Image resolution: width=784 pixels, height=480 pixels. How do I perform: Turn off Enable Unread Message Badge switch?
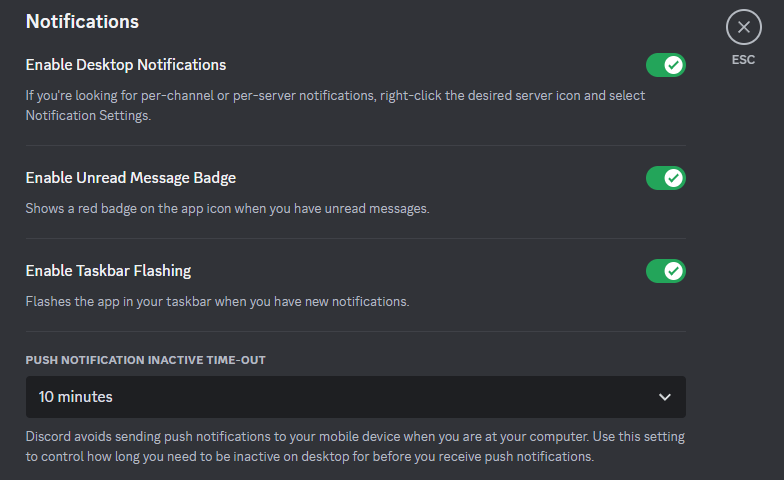tap(665, 178)
